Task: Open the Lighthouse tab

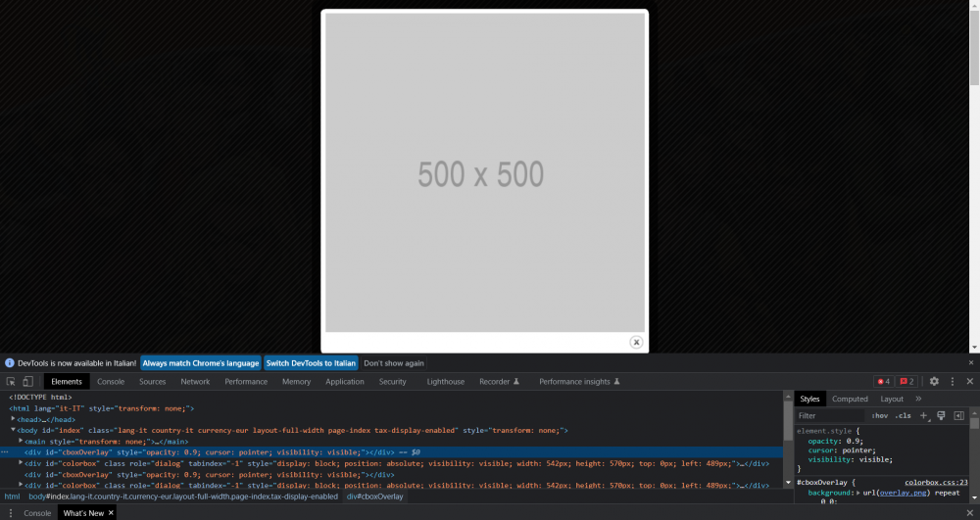Action: pos(446,381)
